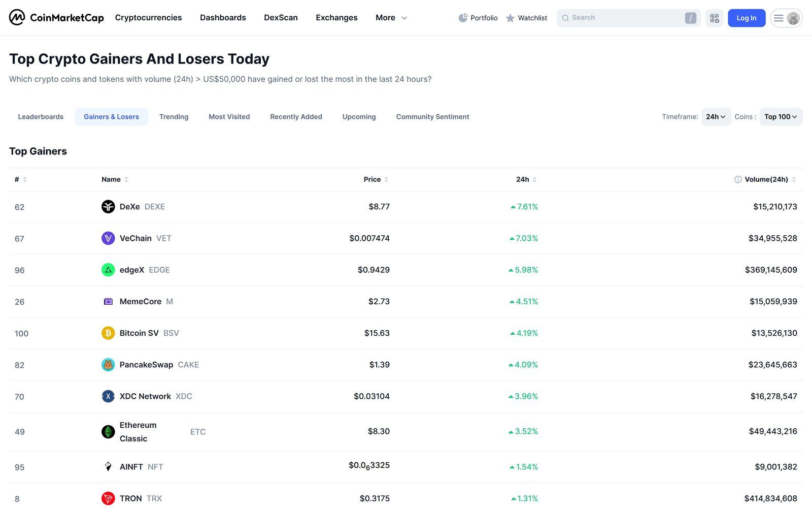
Task: Sort the table by Price column
Action: [386, 179]
